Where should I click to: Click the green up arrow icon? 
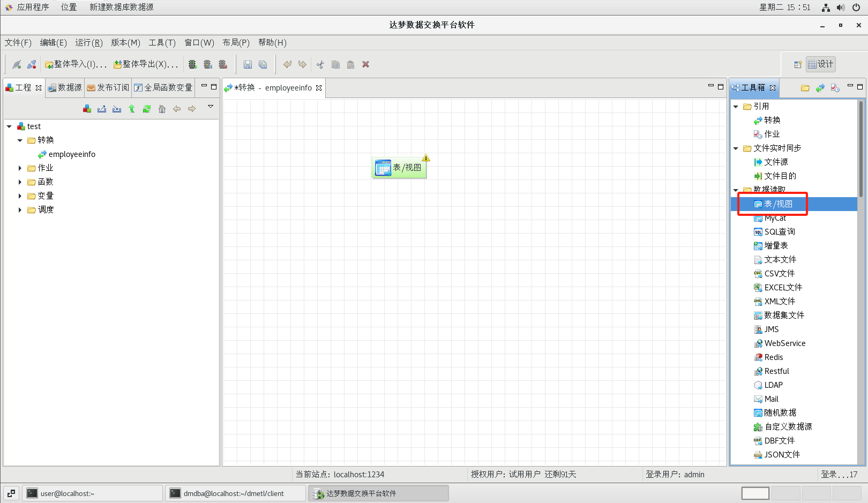click(x=132, y=109)
